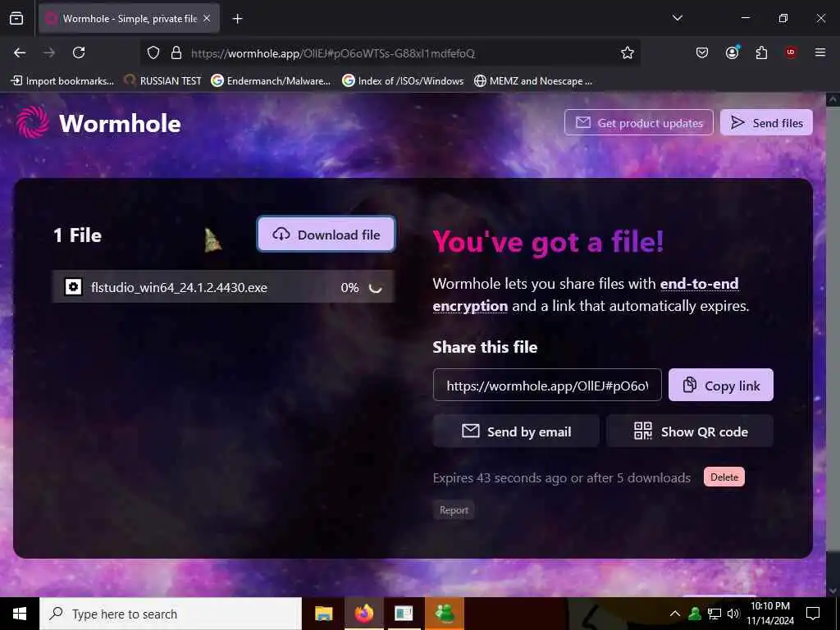Viewport: 840px width, 630px height.
Task: Click the Firefox taskbar icon
Action: tap(363, 614)
